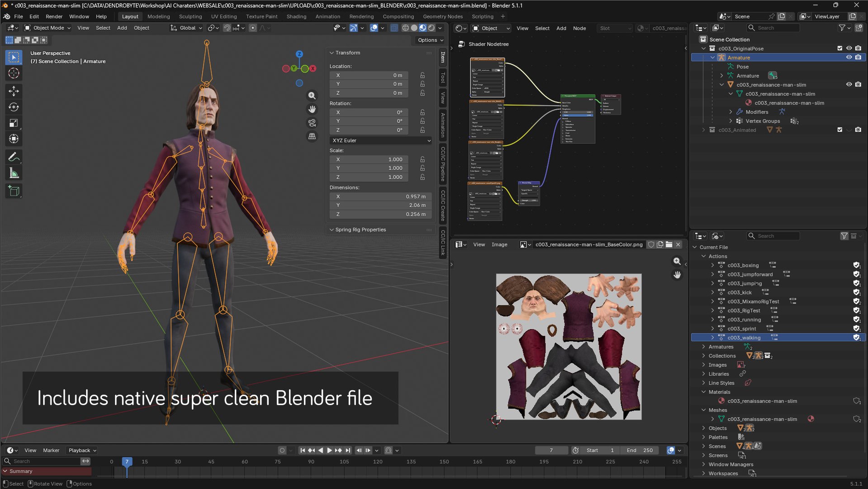The image size is (868, 489).
Task: Open Playback dropdown in timeline
Action: (82, 451)
